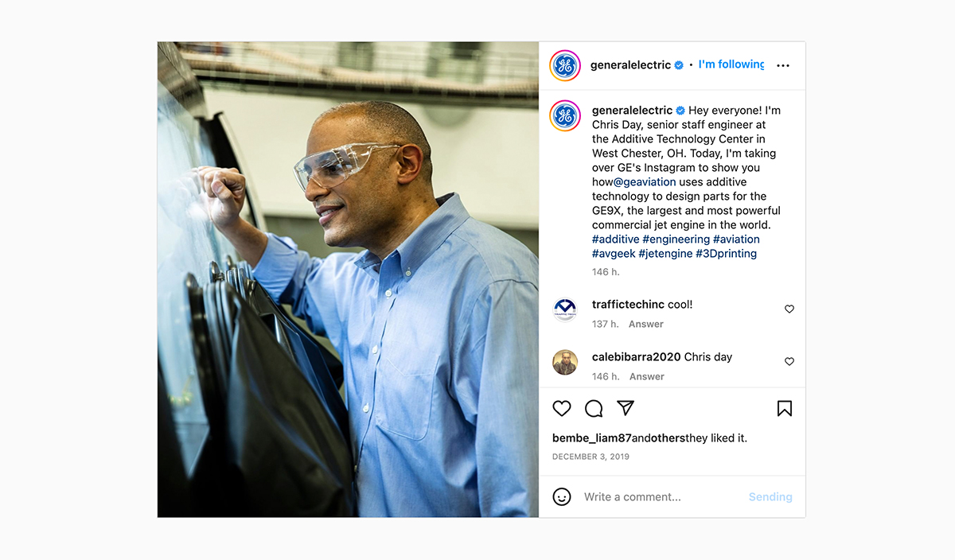Image resolution: width=955 pixels, height=560 pixels.
Task: Open emoji picker smiley icon
Action: pyautogui.click(x=562, y=496)
